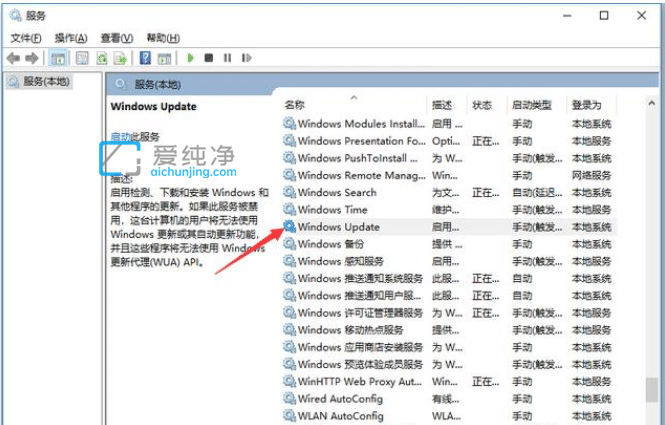Click the gear icon beside Windows Modules Installer
Image resolution: width=665 pixels, height=425 pixels.
pos(289,123)
